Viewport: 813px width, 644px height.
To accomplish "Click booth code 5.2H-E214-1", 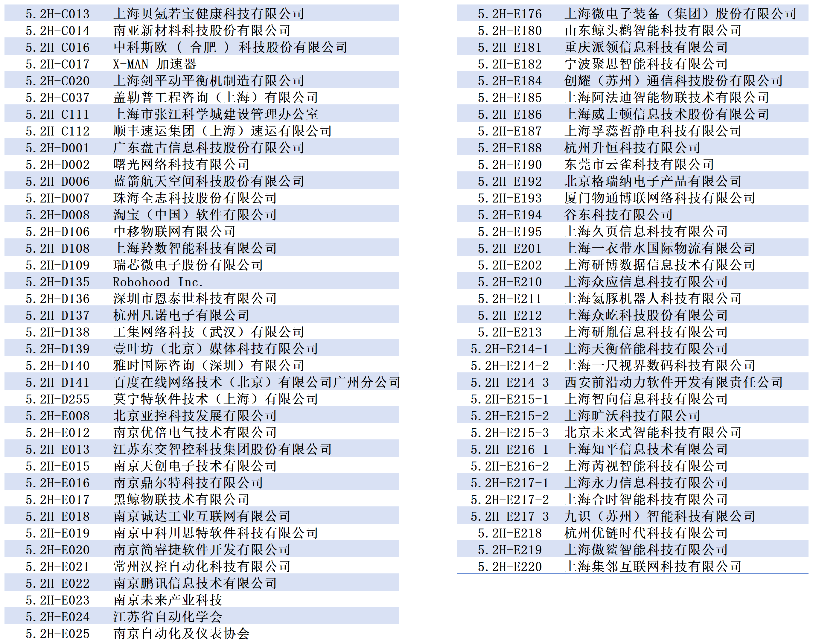I will pyautogui.click(x=510, y=349).
